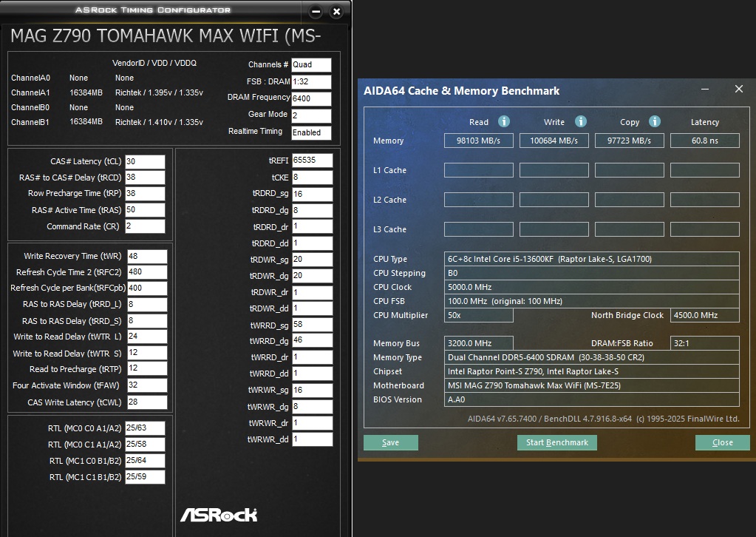The image size is (756, 537).
Task: Click the DRAM Frequency field
Action: coord(311,98)
